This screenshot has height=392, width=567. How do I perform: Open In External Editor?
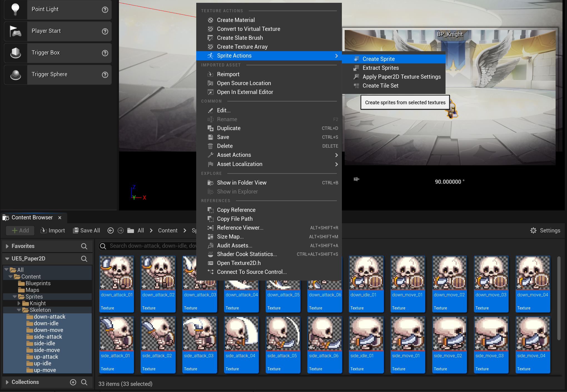tap(269, 92)
